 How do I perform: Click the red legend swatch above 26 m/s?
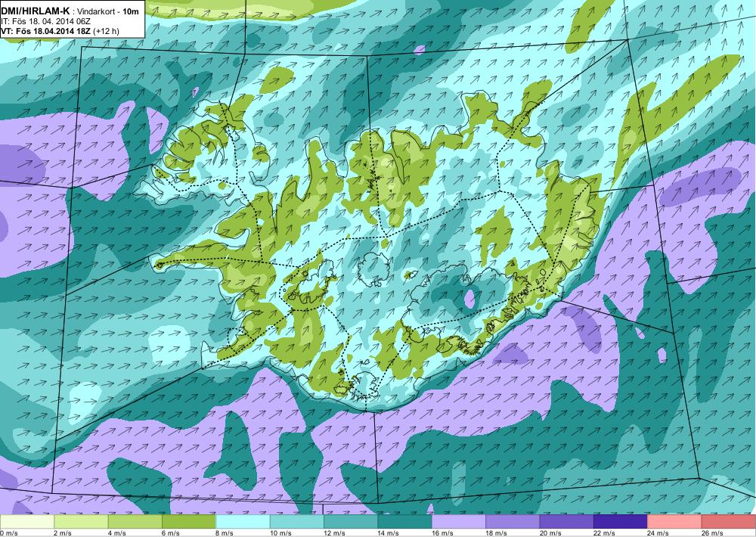(729, 521)
